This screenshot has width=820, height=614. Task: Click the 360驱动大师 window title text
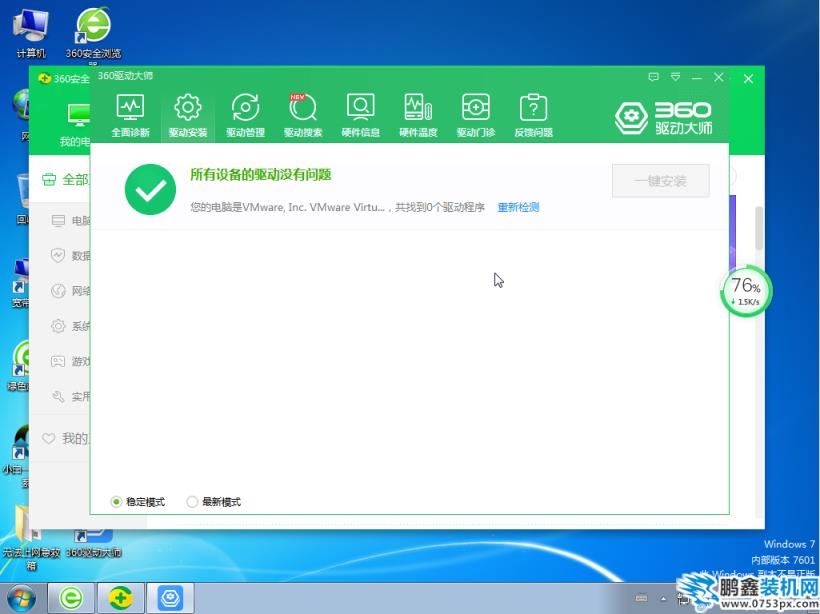[x=126, y=76]
